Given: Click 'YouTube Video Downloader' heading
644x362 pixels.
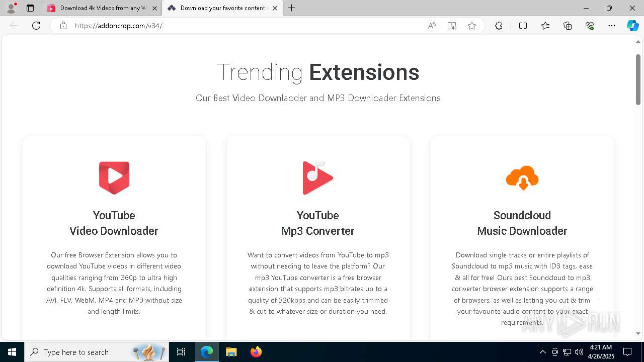Looking at the screenshot, I should coord(114,223).
